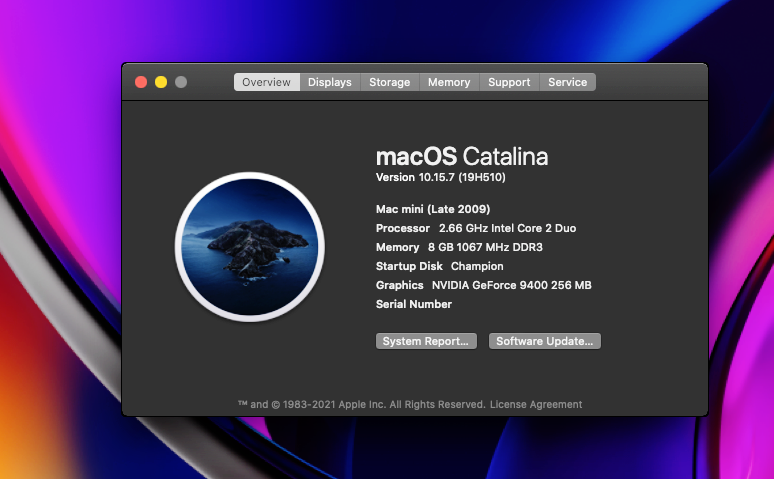Click the Startup Disk value Champion

(x=477, y=266)
